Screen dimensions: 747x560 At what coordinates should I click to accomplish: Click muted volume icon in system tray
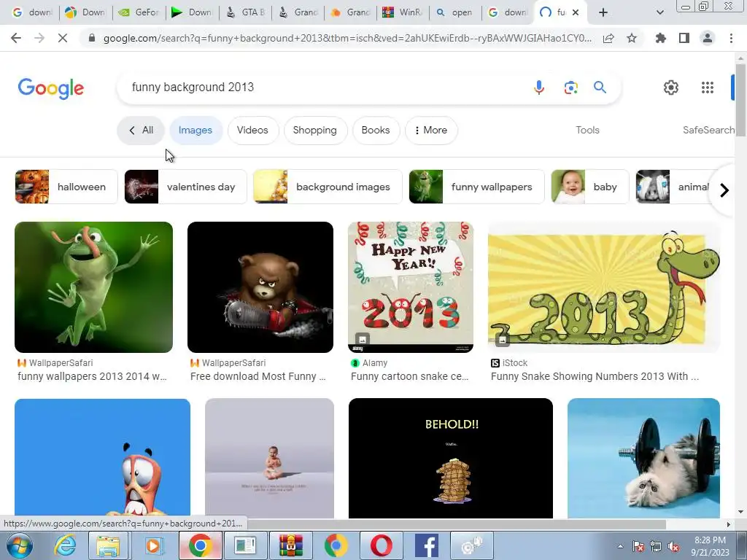click(x=673, y=547)
